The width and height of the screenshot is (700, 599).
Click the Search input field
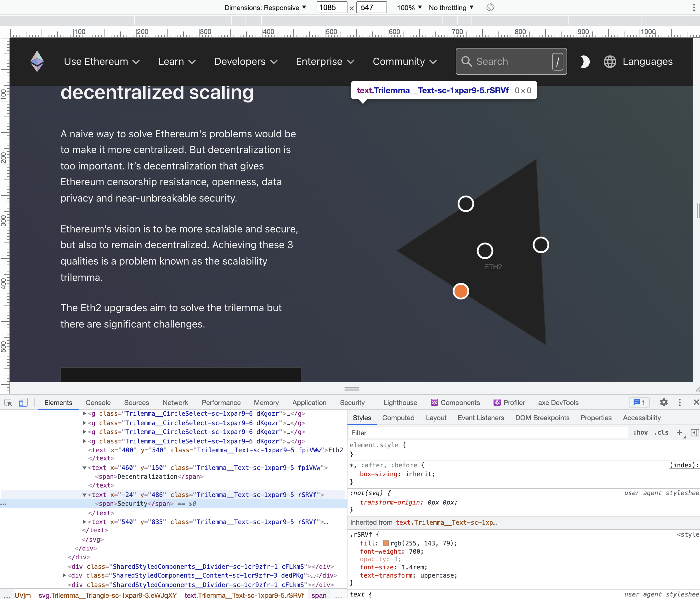click(511, 61)
